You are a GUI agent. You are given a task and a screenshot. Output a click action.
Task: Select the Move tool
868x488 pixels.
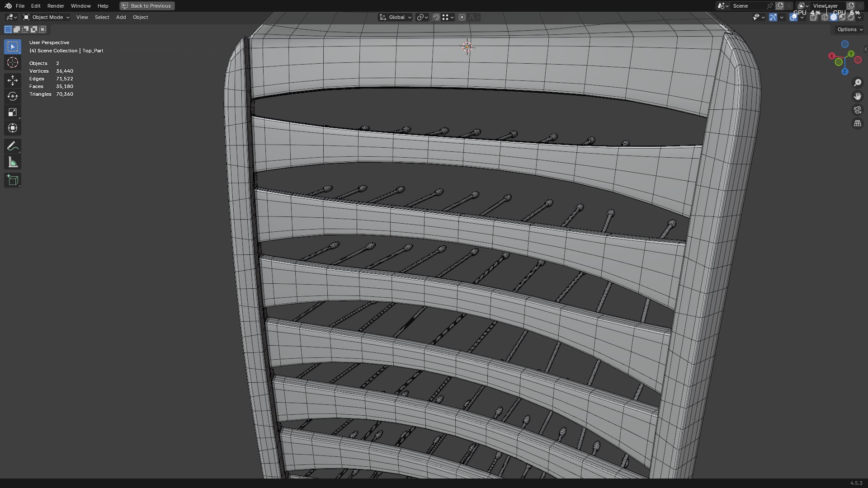13,80
